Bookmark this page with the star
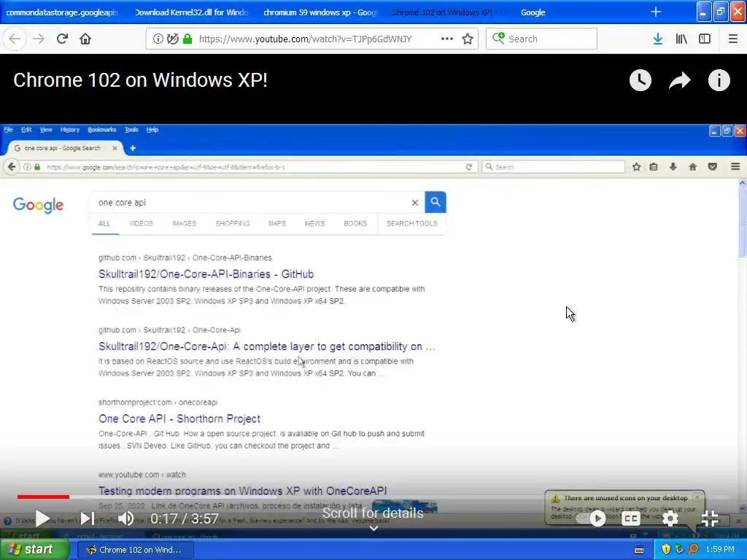The width and height of the screenshot is (747, 560). click(x=468, y=39)
